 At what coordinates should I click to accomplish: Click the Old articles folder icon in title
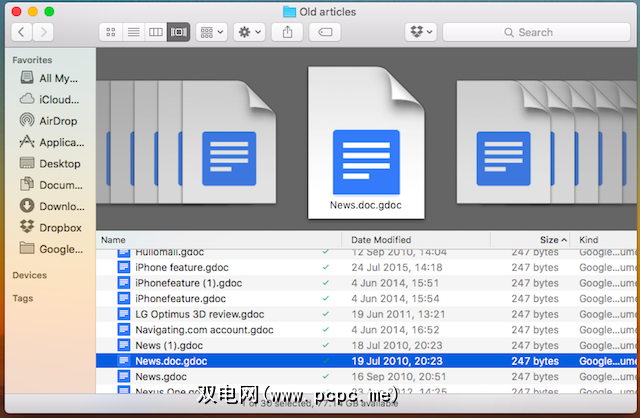[289, 11]
